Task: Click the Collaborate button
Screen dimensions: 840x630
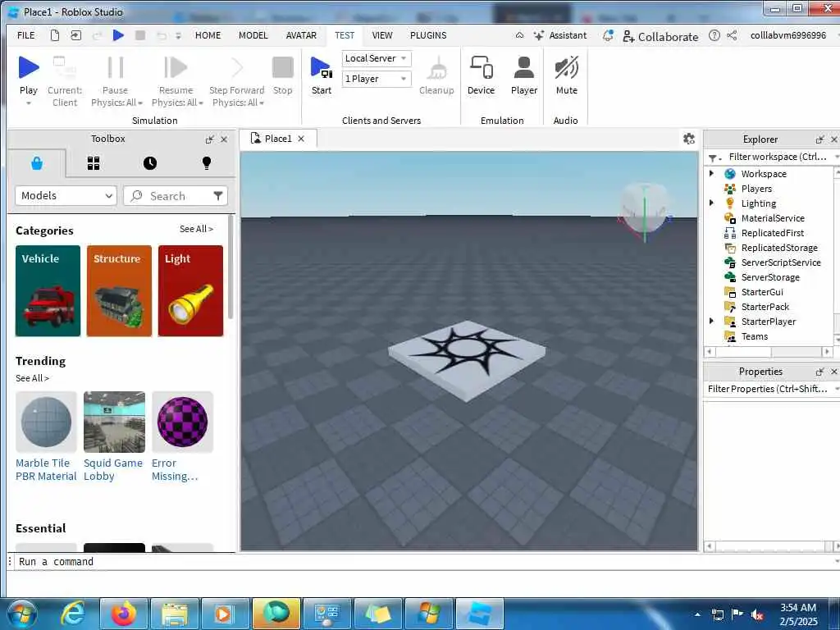Action: click(x=660, y=36)
